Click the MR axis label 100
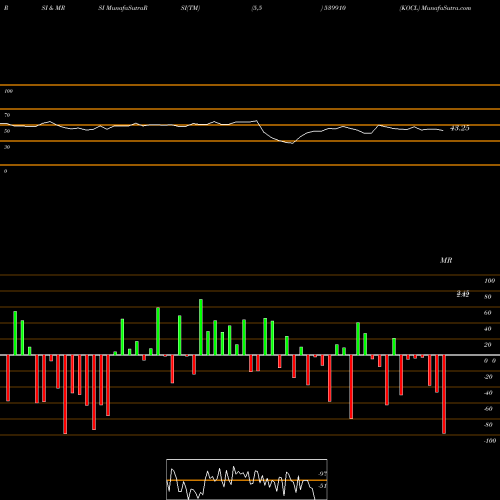Screen dimensions: 500x500 tap(489, 281)
